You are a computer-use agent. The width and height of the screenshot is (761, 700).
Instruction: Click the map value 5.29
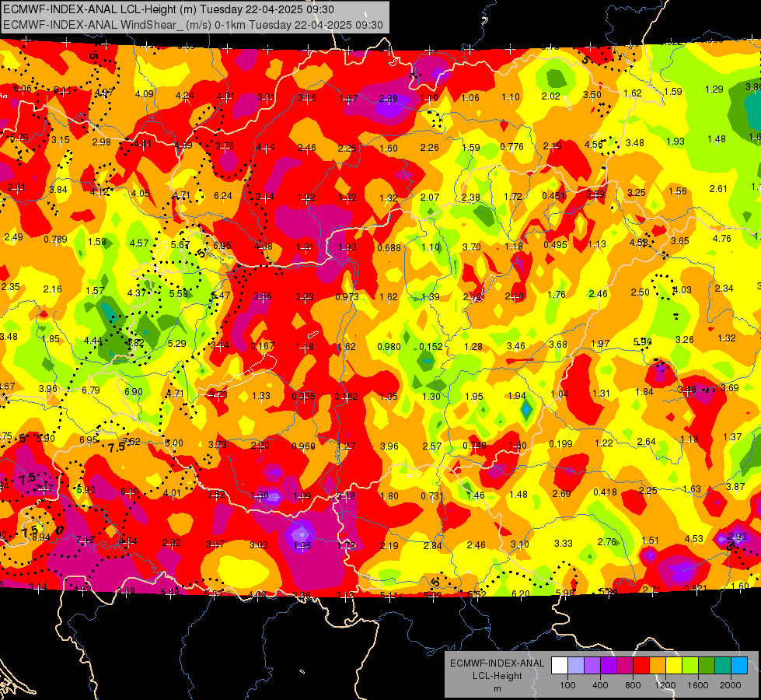pos(176,344)
